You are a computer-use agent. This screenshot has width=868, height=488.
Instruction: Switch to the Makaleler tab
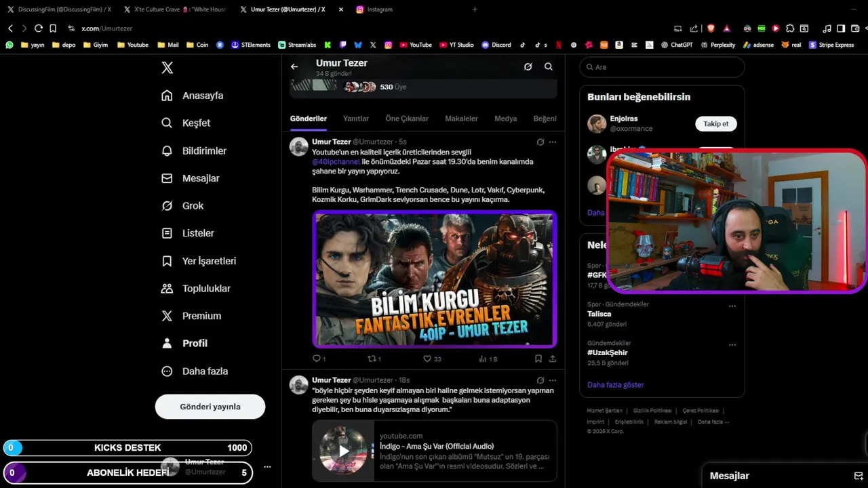[461, 119]
